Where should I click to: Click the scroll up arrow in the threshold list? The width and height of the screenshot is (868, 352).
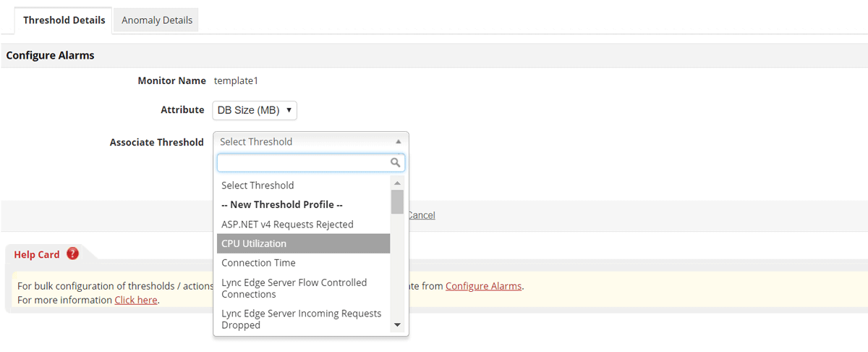pyautogui.click(x=397, y=183)
